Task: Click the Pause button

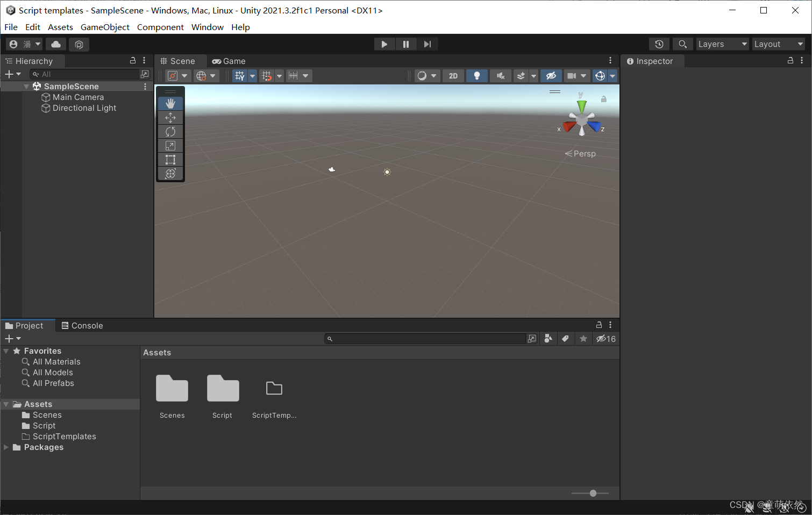Action: pyautogui.click(x=406, y=44)
